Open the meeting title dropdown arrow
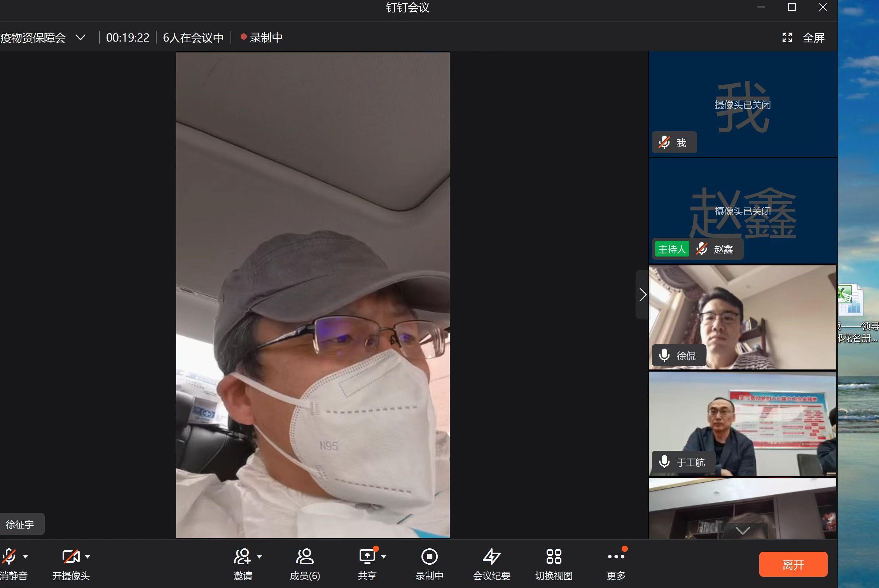Screen dimensions: 879x588 tap(80, 37)
